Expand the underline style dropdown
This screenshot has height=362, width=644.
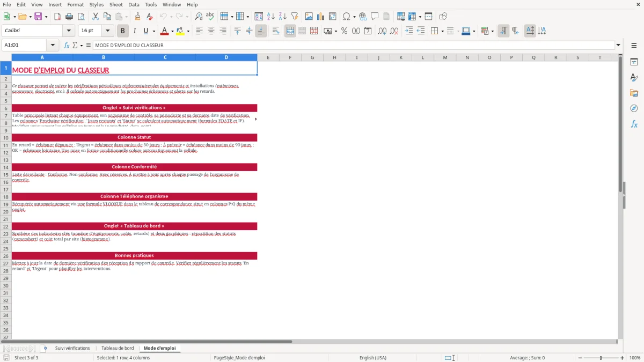point(153,31)
